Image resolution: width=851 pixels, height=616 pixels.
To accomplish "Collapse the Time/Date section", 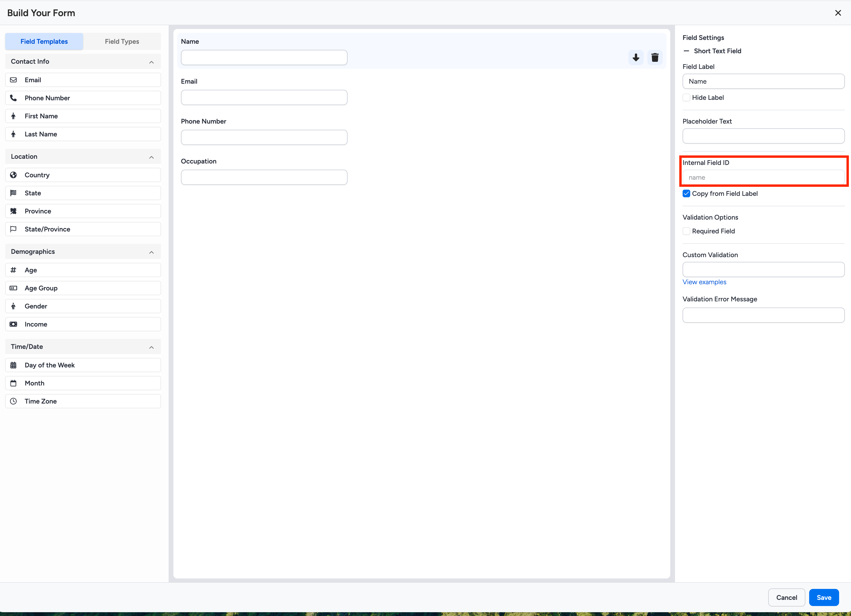I will click(151, 347).
